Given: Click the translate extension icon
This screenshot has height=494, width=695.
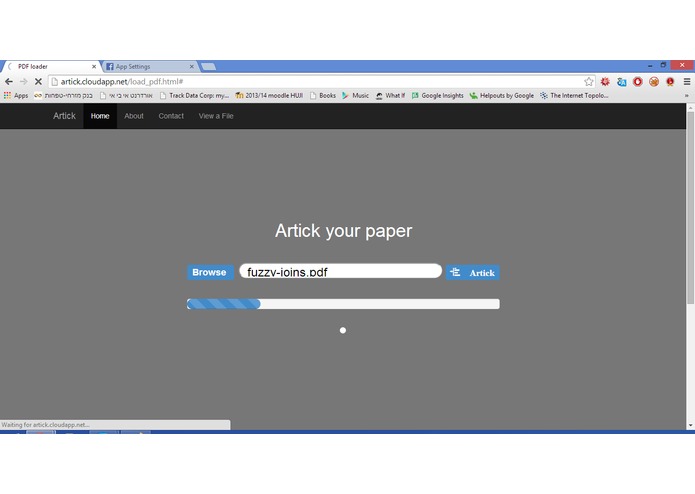Looking at the screenshot, I should [x=621, y=82].
